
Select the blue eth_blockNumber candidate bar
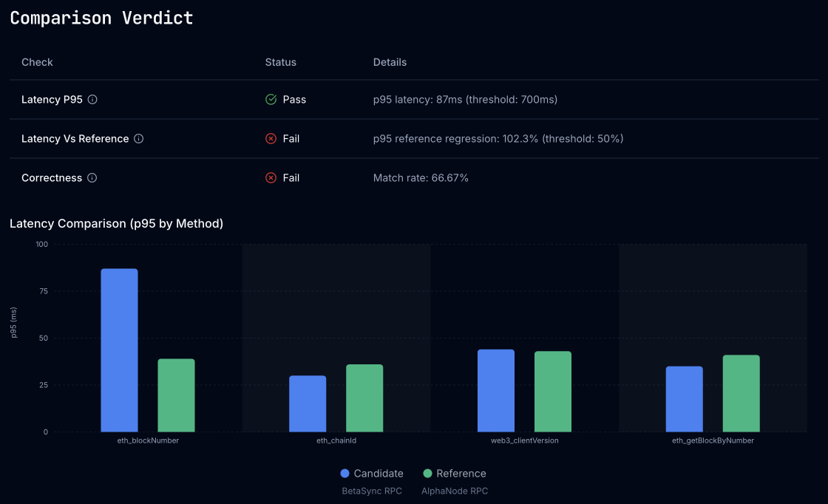(119, 350)
